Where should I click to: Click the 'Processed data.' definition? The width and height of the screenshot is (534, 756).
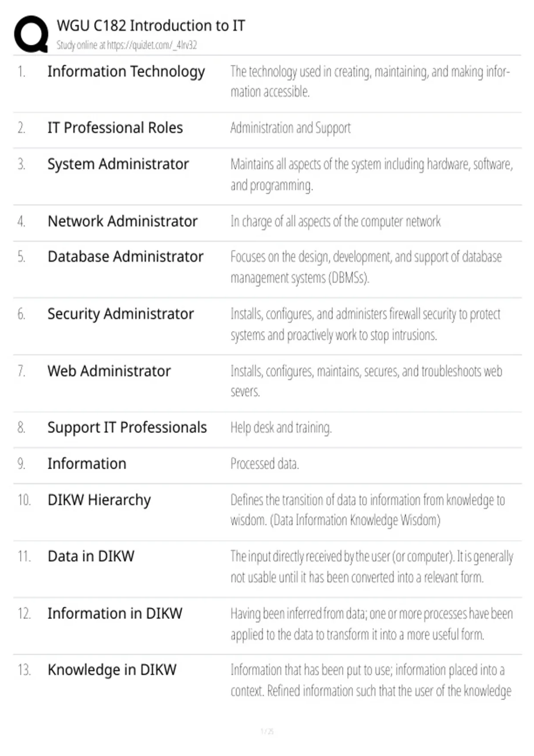click(265, 464)
